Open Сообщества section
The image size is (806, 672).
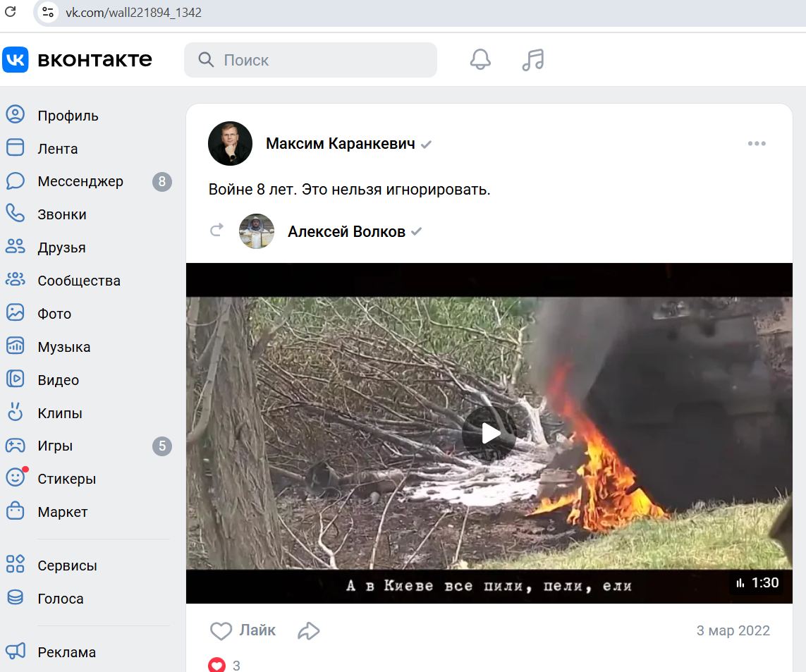point(78,281)
